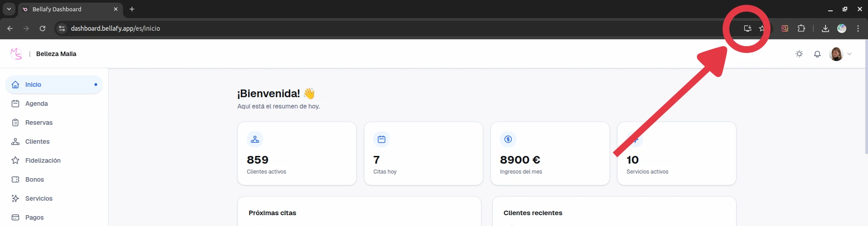
Task: Click 'Aquí está el resumen de hoy.' text
Action: pos(278,106)
